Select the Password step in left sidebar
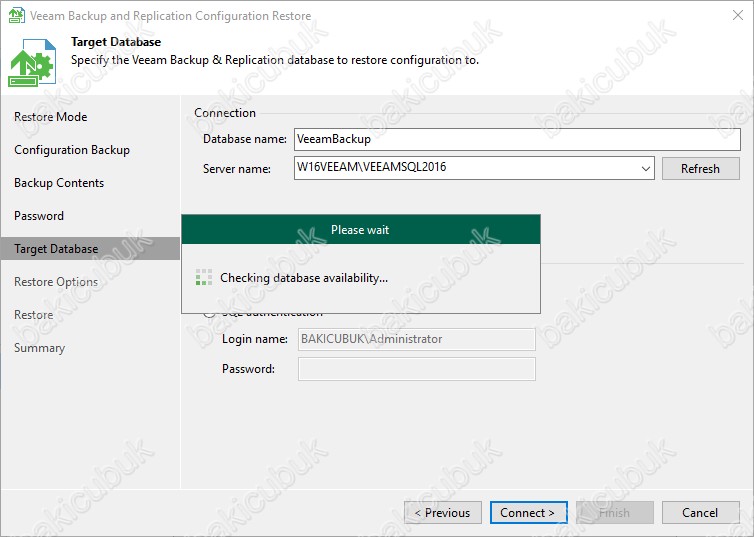This screenshot has height=537, width=754. (39, 216)
